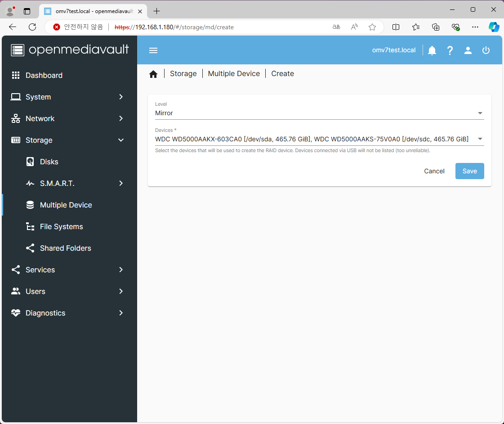The image size is (504, 424).
Task: Click the File Systems tree icon
Action: click(30, 226)
